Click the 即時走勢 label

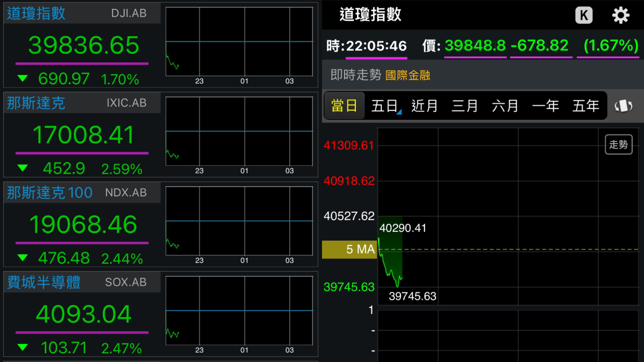356,75
